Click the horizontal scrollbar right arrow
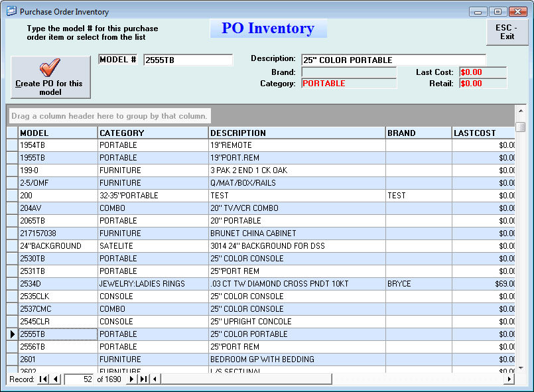534x392 pixels. click(509, 379)
